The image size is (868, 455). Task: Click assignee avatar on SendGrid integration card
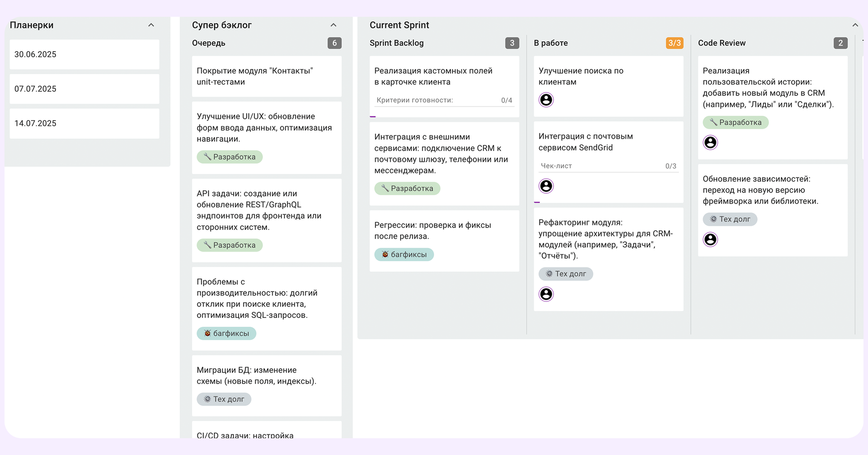[546, 186]
